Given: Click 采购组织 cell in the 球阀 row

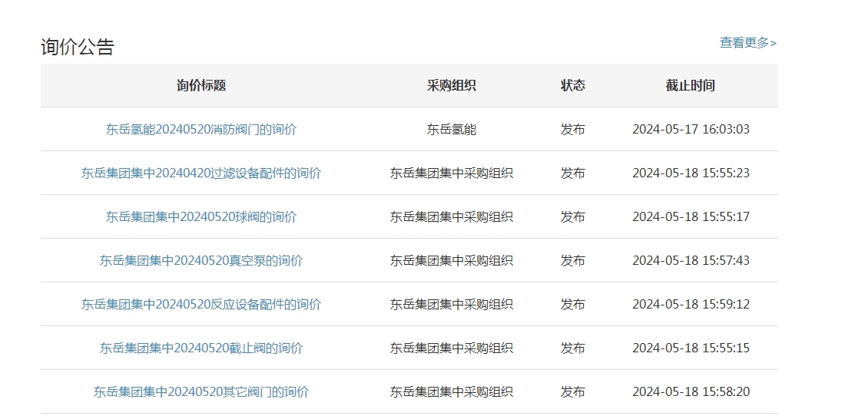Looking at the screenshot, I should (x=452, y=217).
